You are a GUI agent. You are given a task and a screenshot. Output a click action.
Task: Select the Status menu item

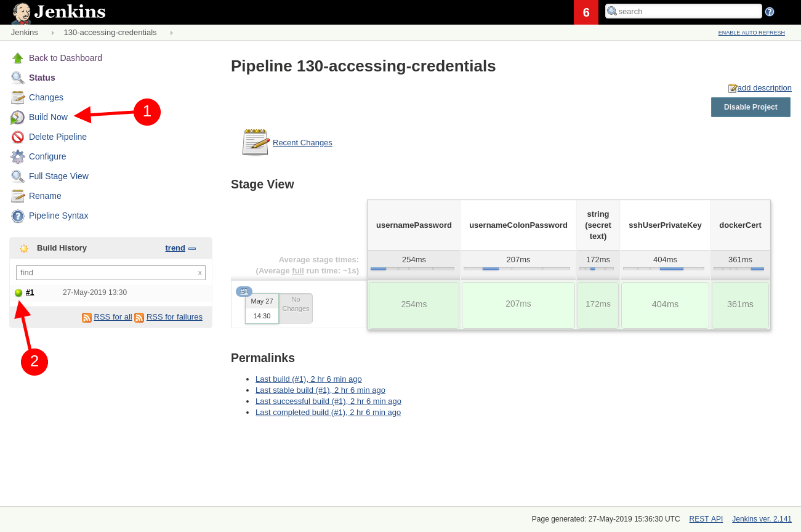[42, 78]
